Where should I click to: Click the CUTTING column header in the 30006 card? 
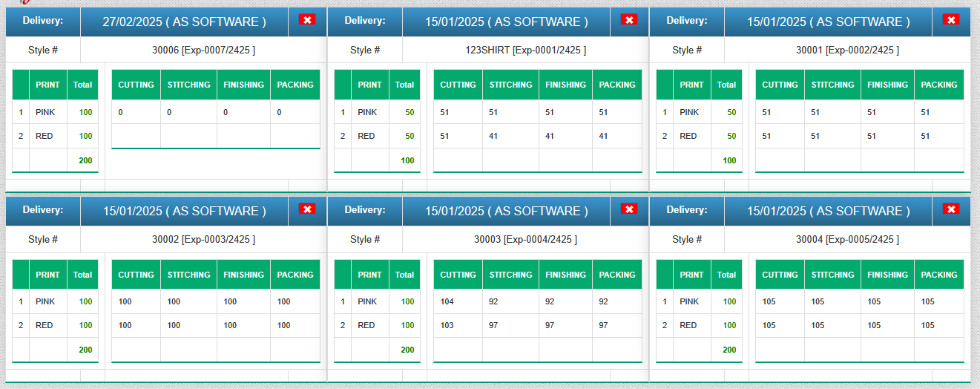(136, 85)
